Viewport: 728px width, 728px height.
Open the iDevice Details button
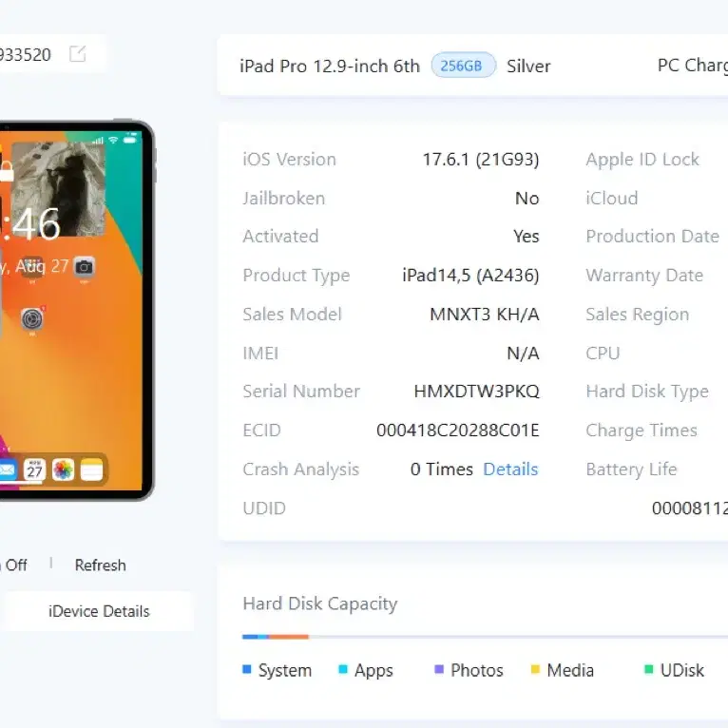(99, 611)
